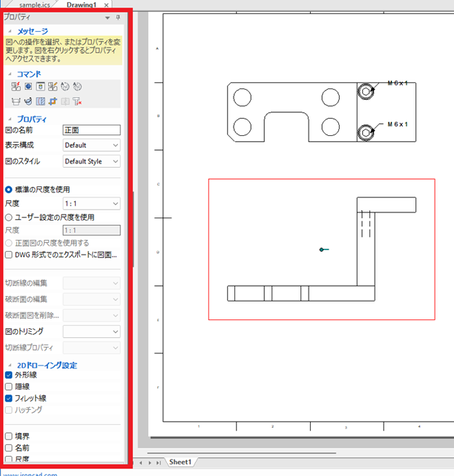Open the www.ironcad.com link
The height and width of the screenshot is (476, 454).
pyautogui.click(x=30, y=474)
